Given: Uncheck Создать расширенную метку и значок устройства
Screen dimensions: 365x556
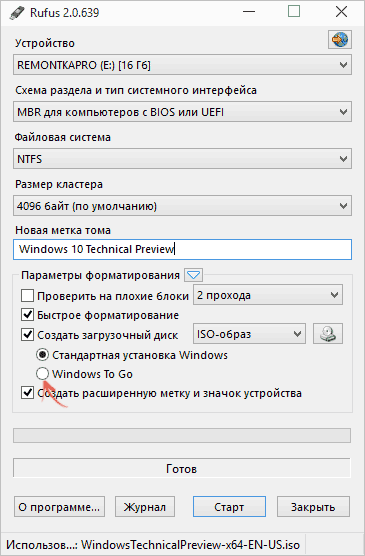Looking at the screenshot, I should click(x=27, y=393).
